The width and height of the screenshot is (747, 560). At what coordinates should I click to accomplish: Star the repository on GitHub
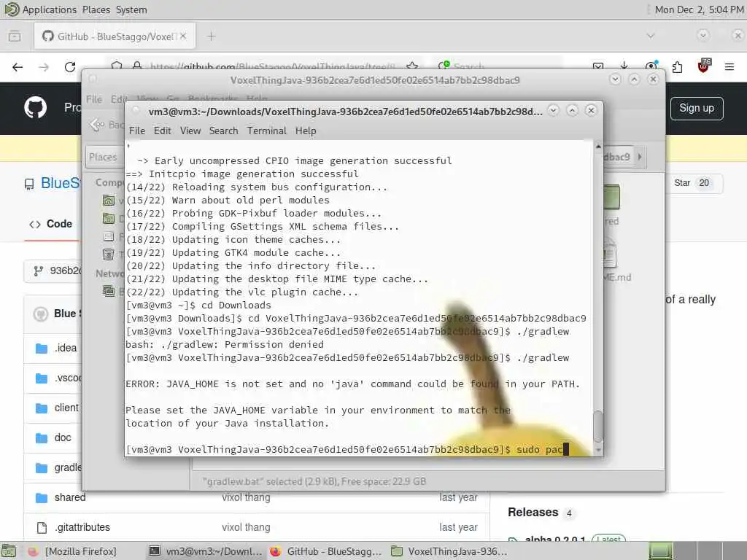tap(692, 183)
